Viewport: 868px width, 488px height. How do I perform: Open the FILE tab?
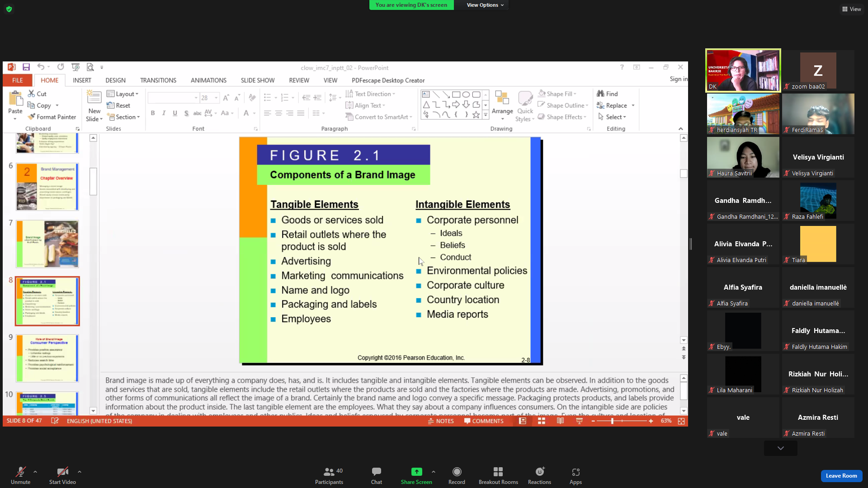click(18, 80)
